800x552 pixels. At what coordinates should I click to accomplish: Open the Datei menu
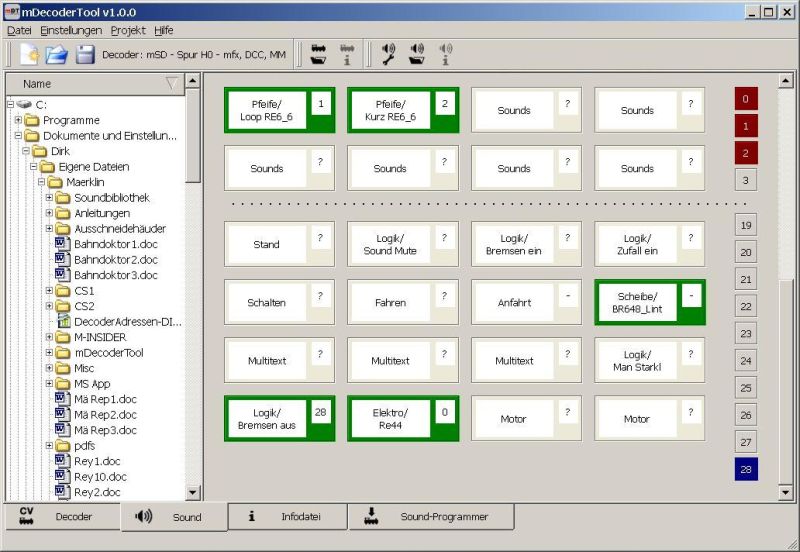19,31
